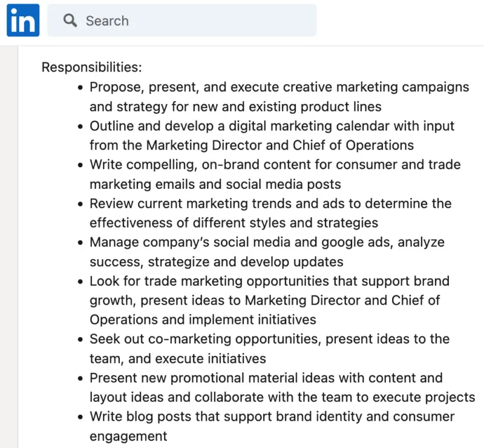Click the LinkedIn home logo
Viewport: 484px width, 448px height.
22,20
